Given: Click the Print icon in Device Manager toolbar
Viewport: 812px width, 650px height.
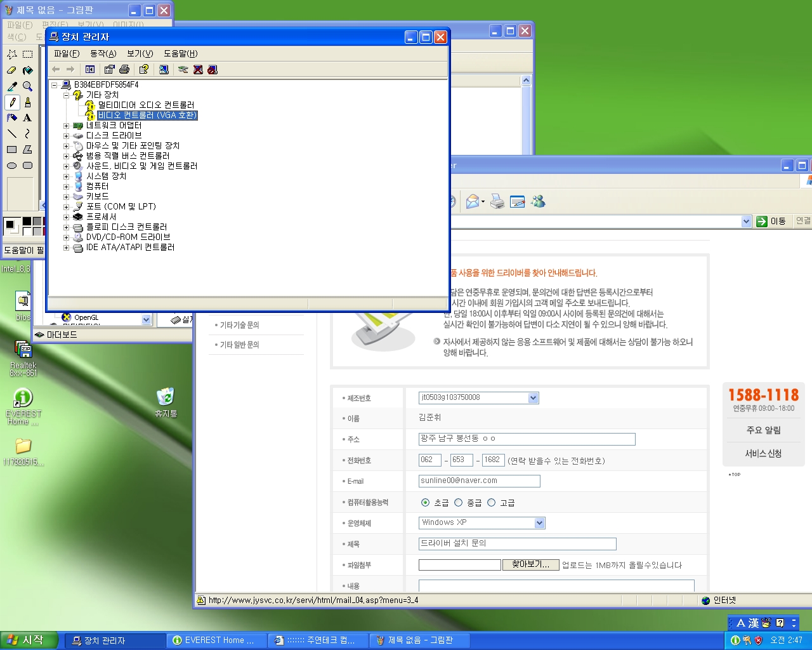Looking at the screenshot, I should [x=124, y=69].
